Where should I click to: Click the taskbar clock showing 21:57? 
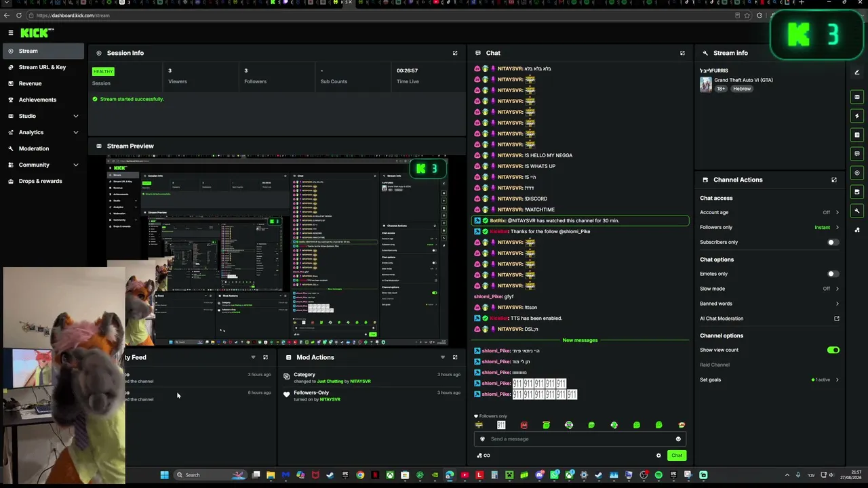[x=852, y=474]
